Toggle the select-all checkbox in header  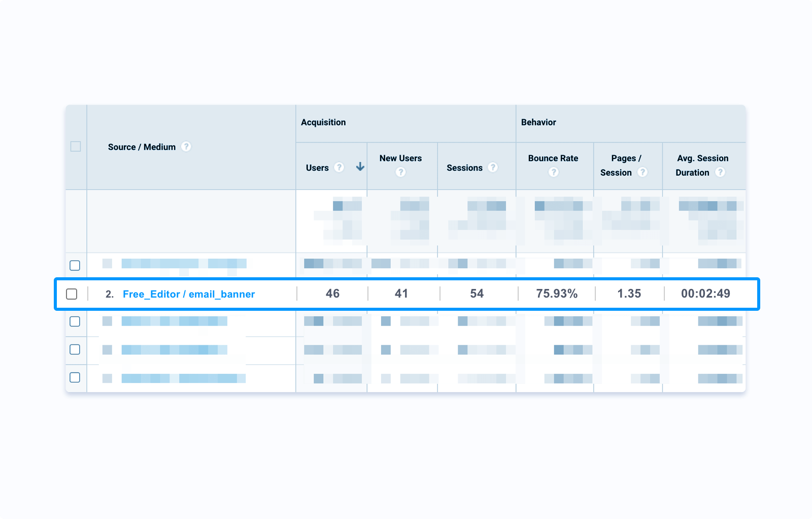click(x=76, y=147)
